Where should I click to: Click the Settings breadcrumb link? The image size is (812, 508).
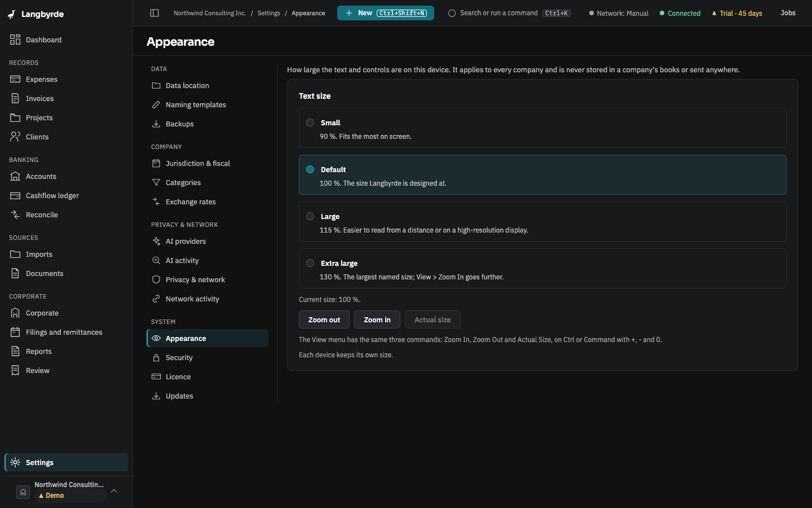(269, 13)
